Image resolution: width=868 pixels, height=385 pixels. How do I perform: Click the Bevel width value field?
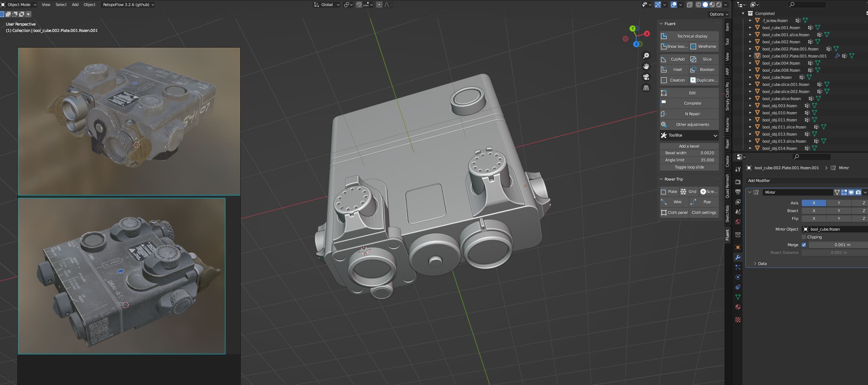click(x=689, y=153)
